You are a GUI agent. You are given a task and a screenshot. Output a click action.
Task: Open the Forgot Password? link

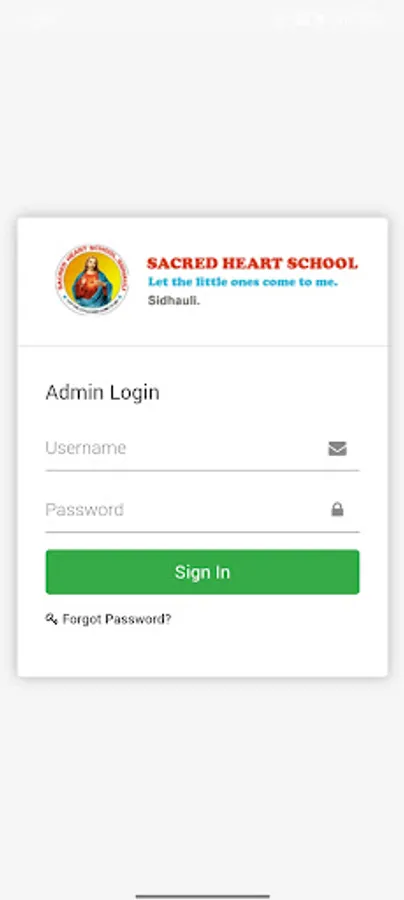[x=116, y=619]
